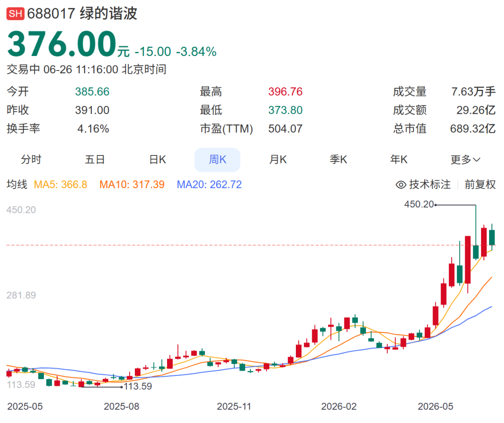This screenshot has height=423, width=504.
Task: Switch to the 年K tab
Action: click(399, 160)
